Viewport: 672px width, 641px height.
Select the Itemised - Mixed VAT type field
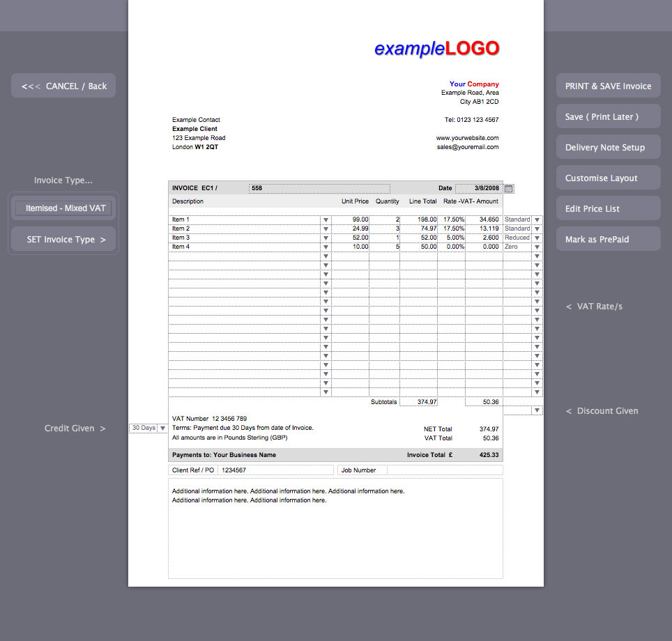click(63, 208)
